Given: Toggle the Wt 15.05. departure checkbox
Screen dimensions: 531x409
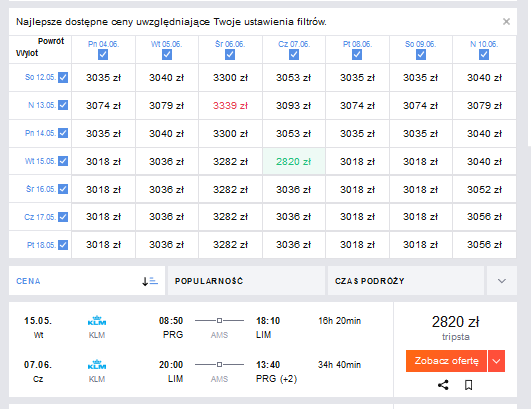Looking at the screenshot, I should click(x=63, y=161).
